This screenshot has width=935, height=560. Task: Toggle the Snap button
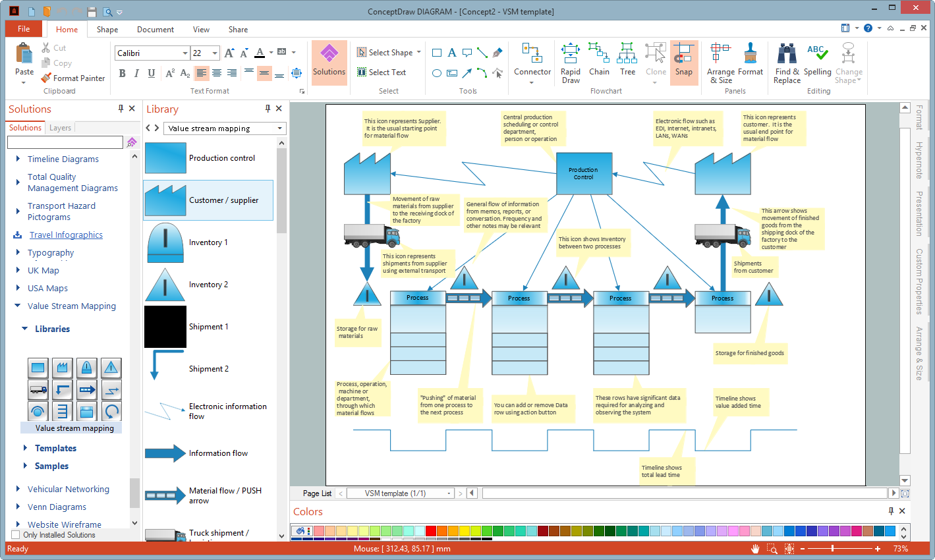coord(683,59)
